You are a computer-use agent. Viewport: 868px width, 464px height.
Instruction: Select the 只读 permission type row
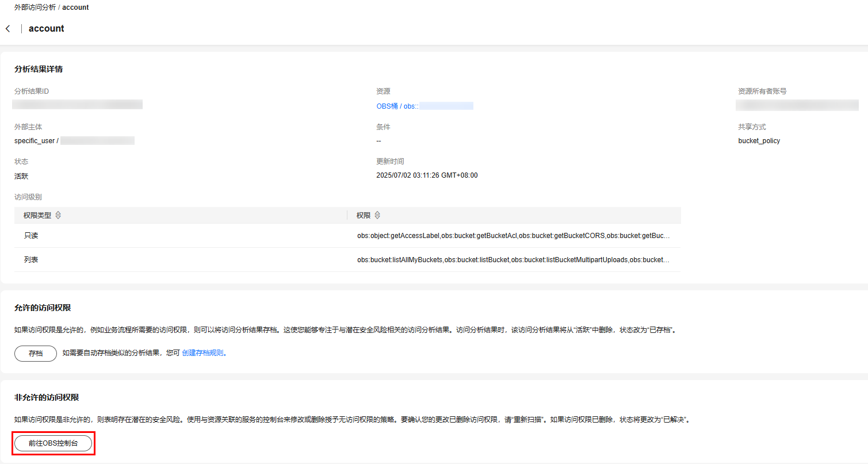pyautogui.click(x=31, y=236)
